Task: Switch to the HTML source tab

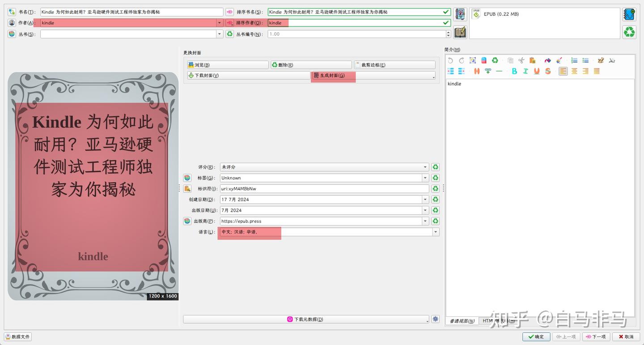Action: click(498, 321)
